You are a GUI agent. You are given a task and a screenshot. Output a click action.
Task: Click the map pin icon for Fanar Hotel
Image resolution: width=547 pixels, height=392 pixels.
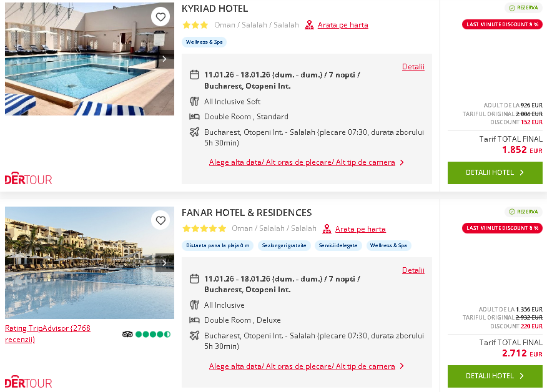click(x=327, y=228)
